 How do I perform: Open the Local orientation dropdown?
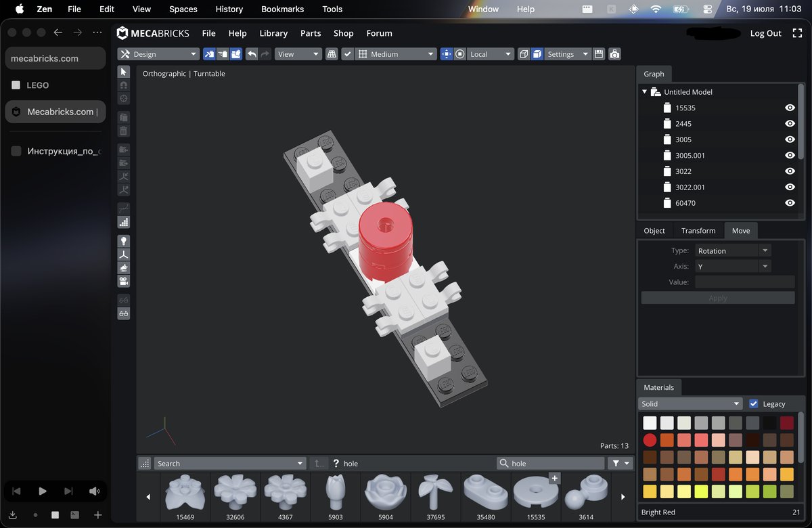491,54
